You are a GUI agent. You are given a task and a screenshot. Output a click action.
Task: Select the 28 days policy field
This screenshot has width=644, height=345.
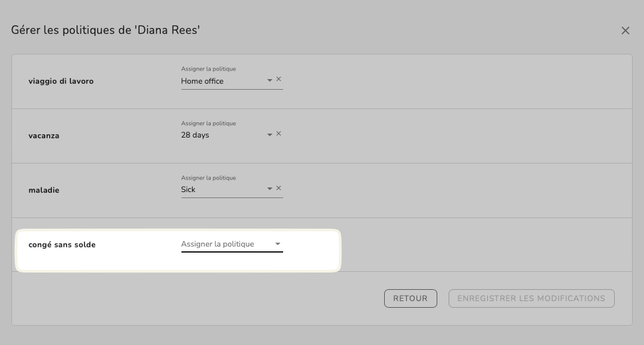point(232,132)
